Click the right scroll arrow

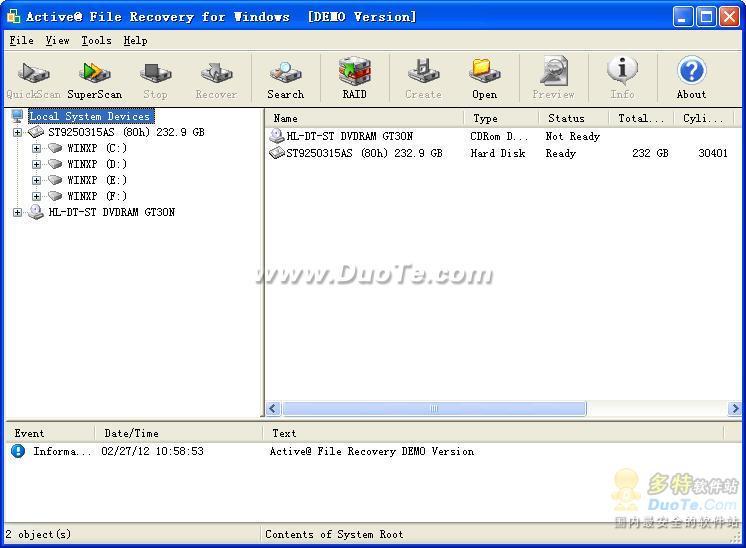click(x=735, y=408)
